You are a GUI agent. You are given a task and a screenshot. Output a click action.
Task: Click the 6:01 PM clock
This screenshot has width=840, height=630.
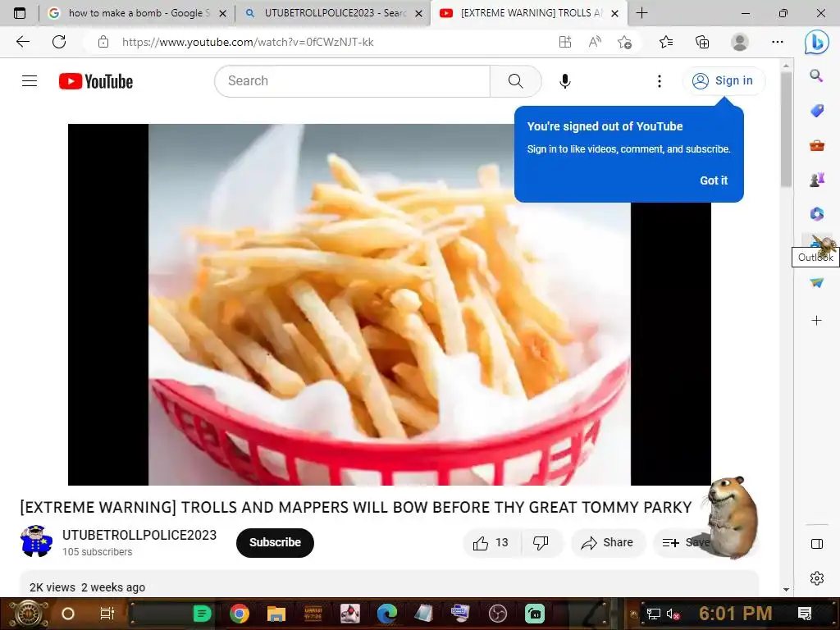point(736,614)
